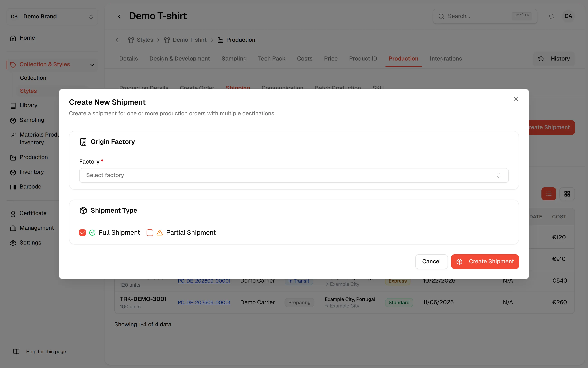Go to Styles breadcrumb link
This screenshot has width=588, height=368.
[x=141, y=40]
